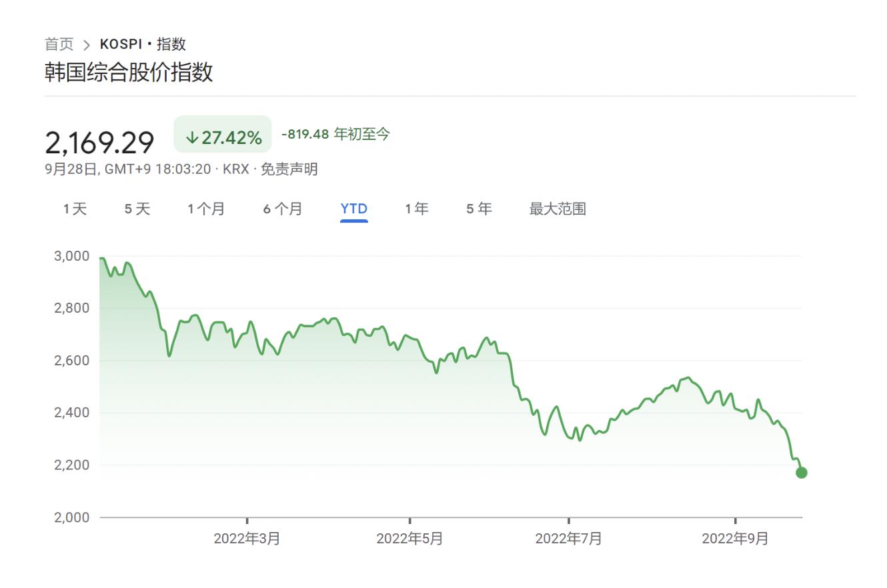Switch to the 5 天 range tab
Image resolution: width=887 pixels, height=588 pixels.
tap(137, 209)
